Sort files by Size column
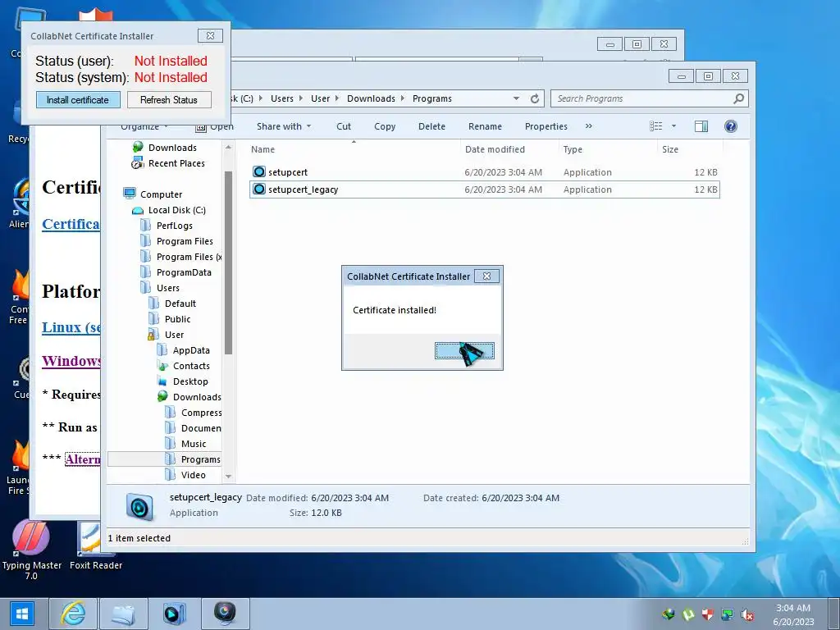 [689, 149]
